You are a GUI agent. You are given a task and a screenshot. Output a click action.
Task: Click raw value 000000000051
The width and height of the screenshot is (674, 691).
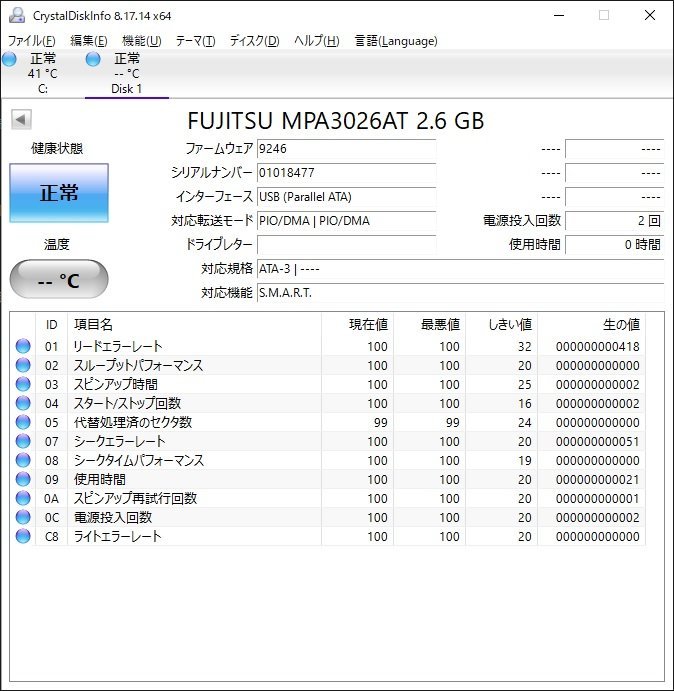click(597, 442)
